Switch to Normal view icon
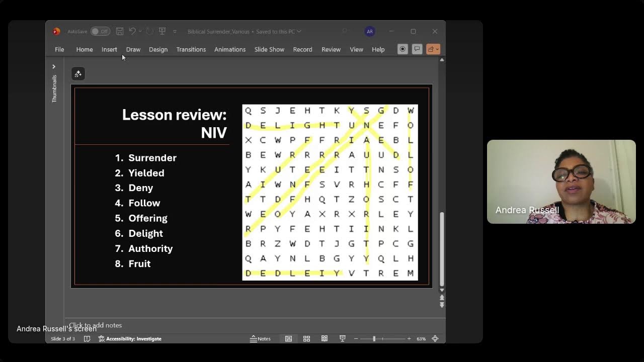The image size is (644, 362). (288, 339)
